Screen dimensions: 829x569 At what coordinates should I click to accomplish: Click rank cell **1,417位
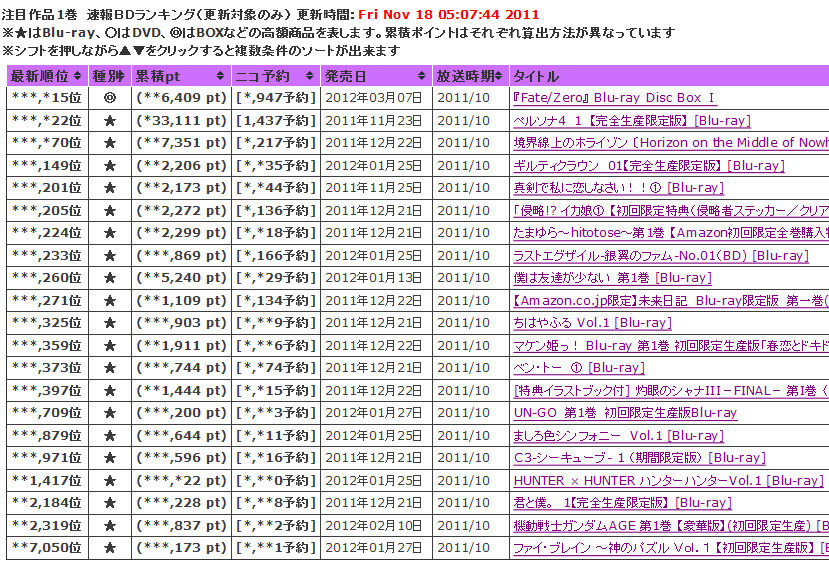[47, 480]
